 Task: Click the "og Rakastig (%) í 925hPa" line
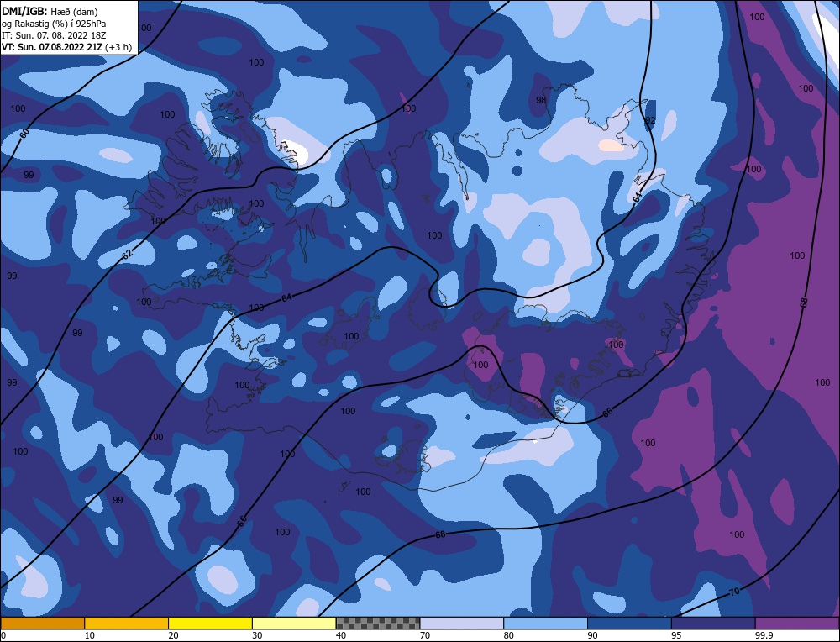point(54,24)
